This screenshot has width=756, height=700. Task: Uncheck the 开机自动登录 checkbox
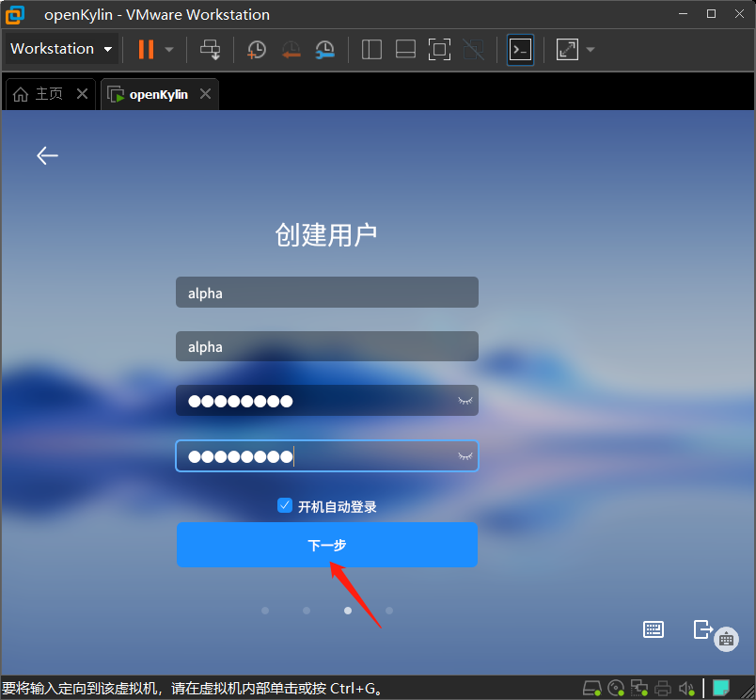285,505
